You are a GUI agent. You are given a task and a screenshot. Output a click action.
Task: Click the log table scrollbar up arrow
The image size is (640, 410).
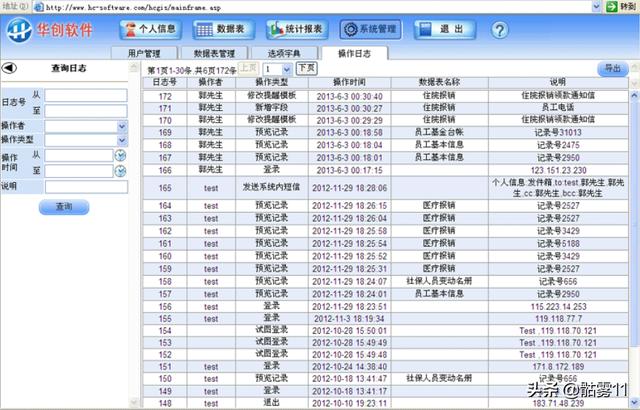(x=634, y=96)
